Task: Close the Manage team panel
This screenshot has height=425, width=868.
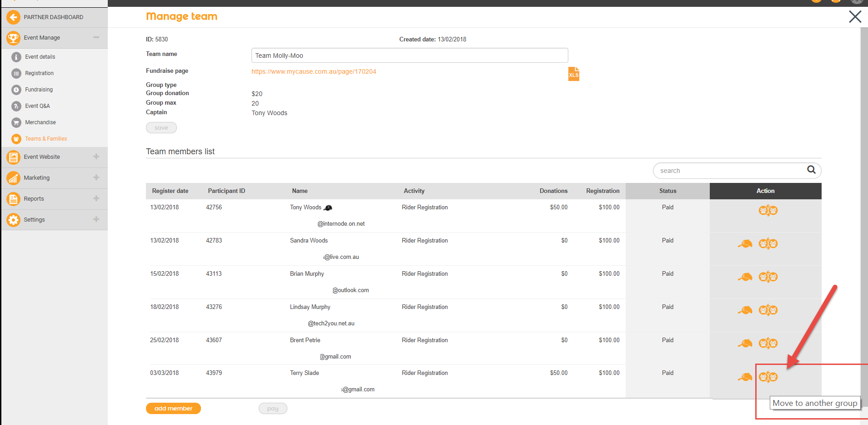Action: 855,17
